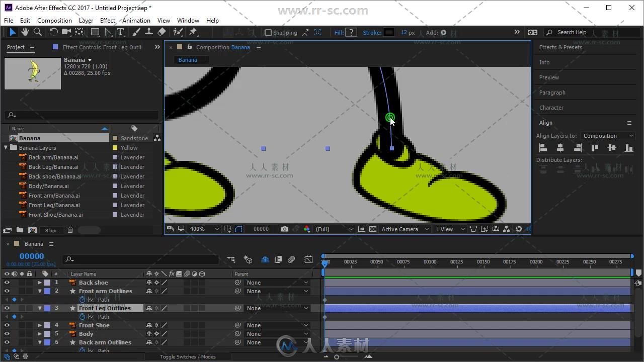Open the File menu
Viewport: 644px width, 362px height.
tap(9, 21)
